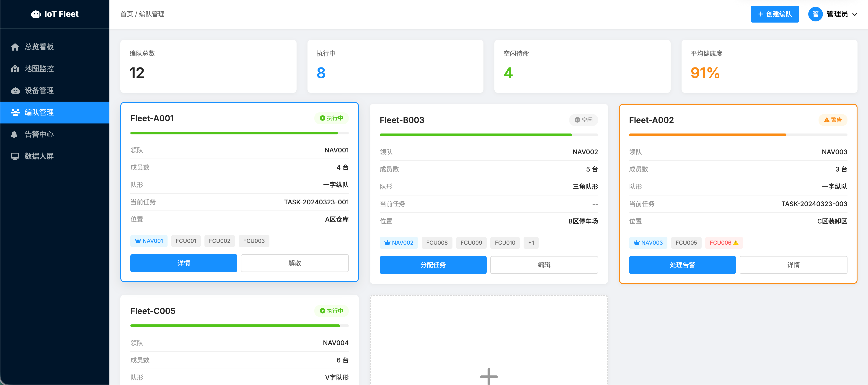Go to 设备管理 in the sidebar

click(54, 91)
